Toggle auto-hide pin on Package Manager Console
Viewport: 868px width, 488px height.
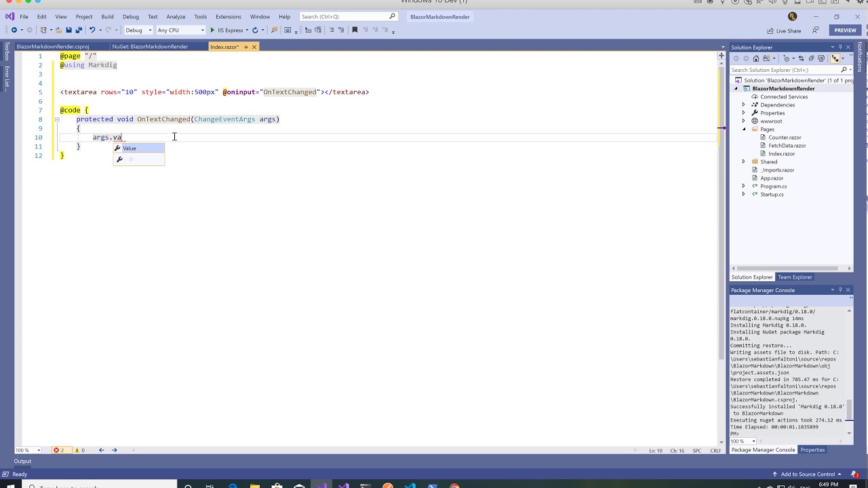click(840, 290)
